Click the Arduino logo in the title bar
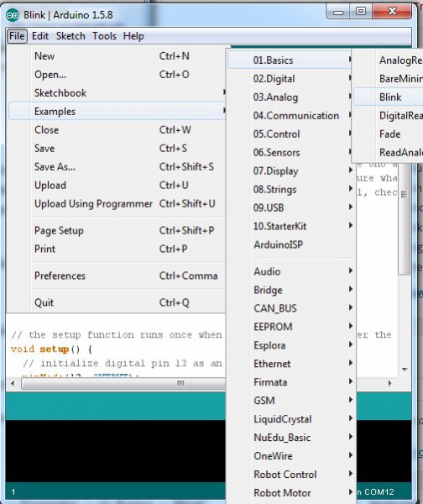423x504 pixels. click(x=13, y=15)
